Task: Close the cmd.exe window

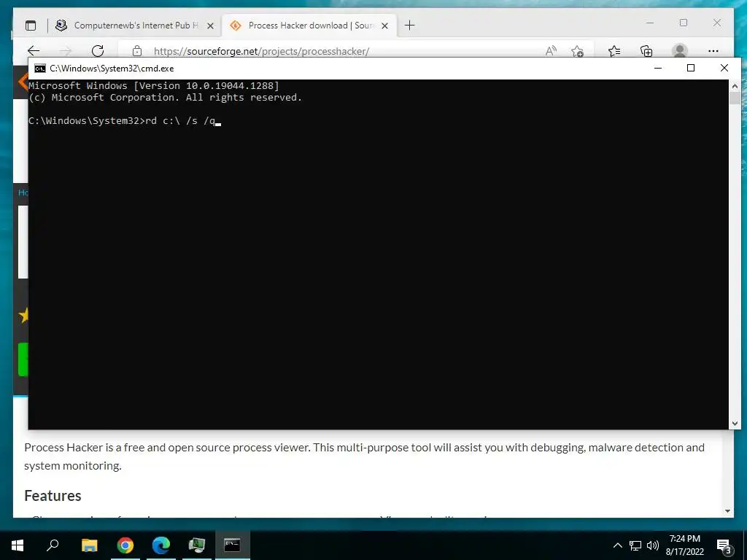Action: (x=724, y=68)
